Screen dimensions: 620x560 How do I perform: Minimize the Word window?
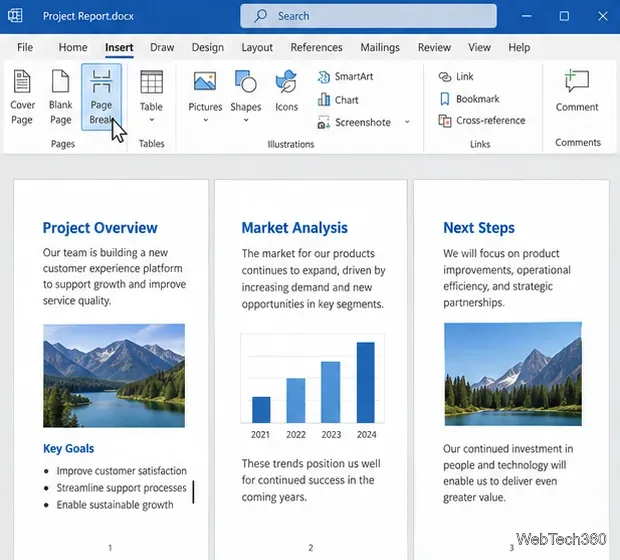[x=526, y=16]
